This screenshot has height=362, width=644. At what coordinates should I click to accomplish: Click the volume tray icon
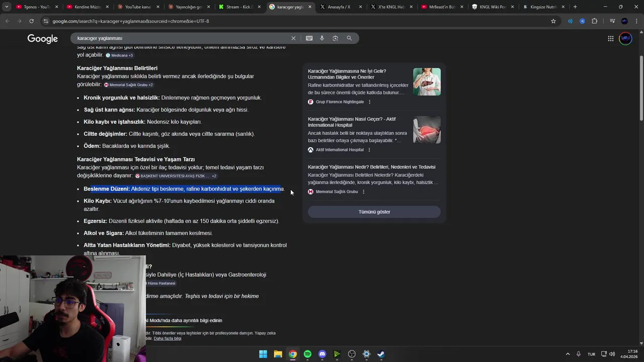tap(612, 354)
